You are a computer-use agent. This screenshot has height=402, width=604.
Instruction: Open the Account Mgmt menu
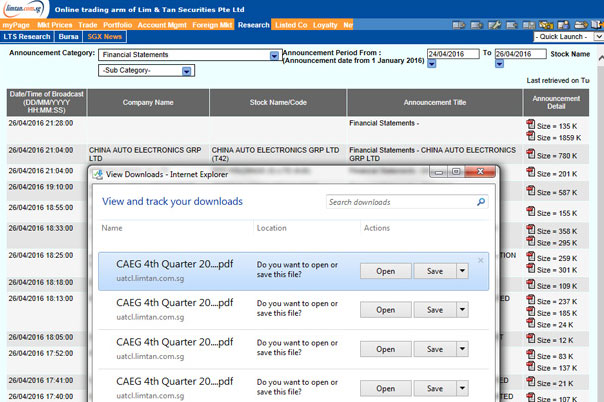(x=162, y=25)
